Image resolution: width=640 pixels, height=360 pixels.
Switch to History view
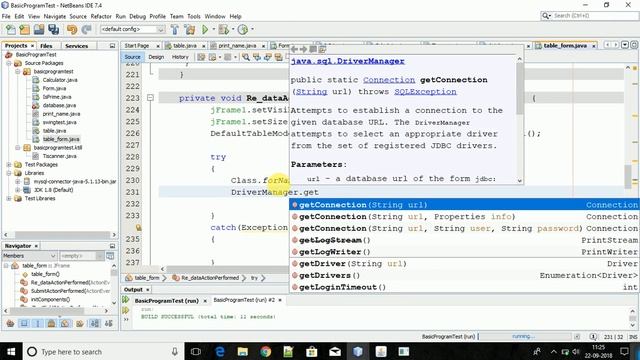[180, 57]
